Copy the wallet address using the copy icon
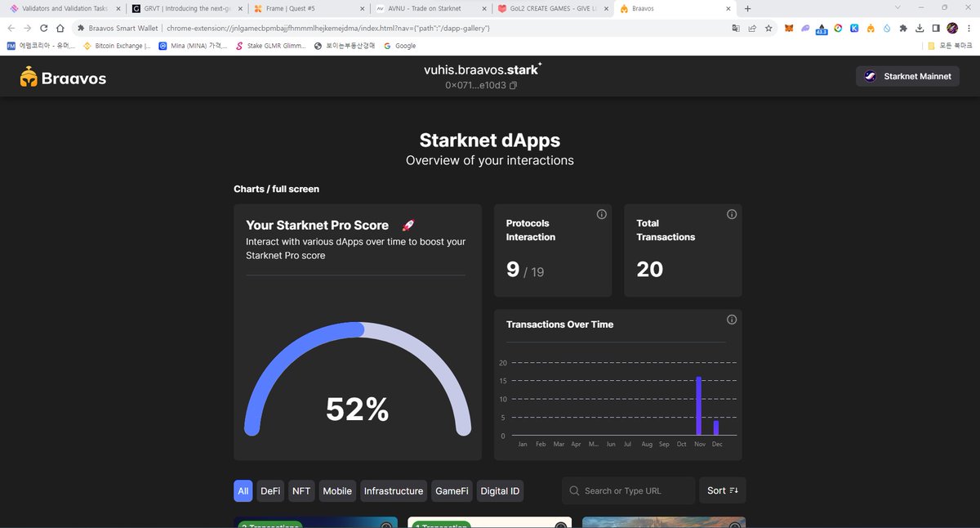This screenshot has height=528, width=980. (513, 84)
